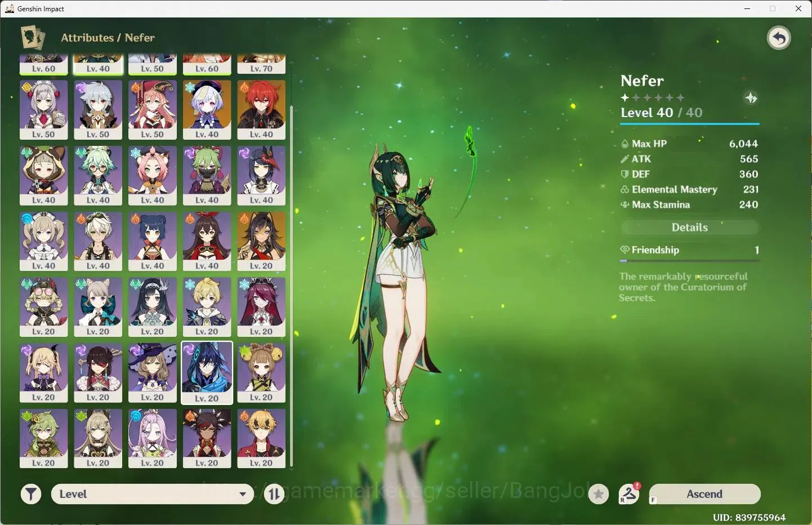Select Yaoyao Lv. 20 portrait
812x525 pixels.
[x=262, y=373]
